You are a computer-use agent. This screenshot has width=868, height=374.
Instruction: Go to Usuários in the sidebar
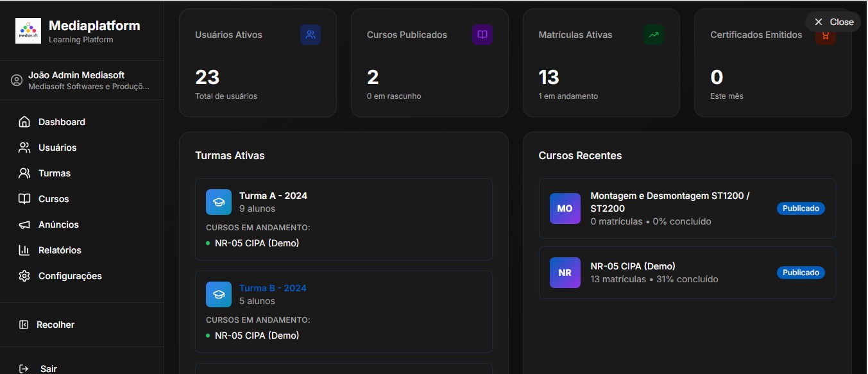pos(82,148)
